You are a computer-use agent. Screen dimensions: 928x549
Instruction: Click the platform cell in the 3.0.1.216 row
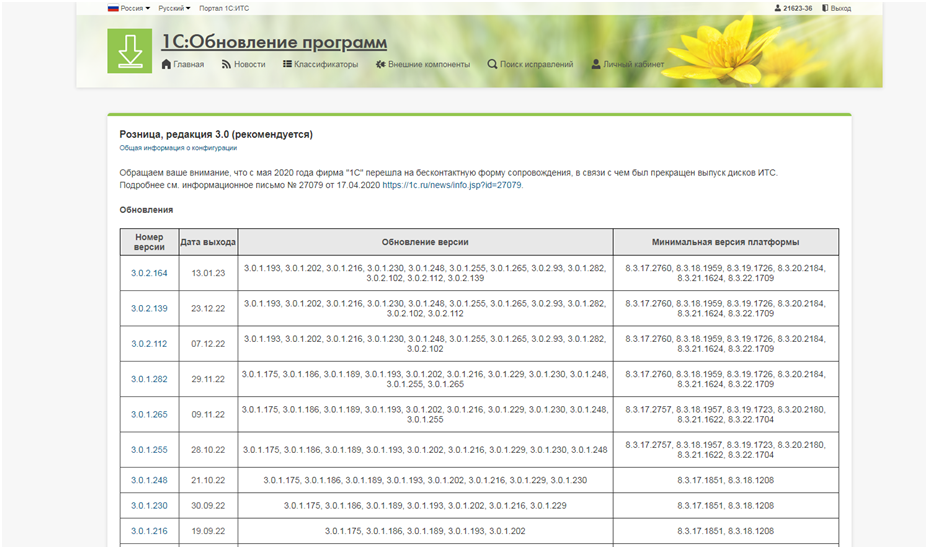coord(726,531)
